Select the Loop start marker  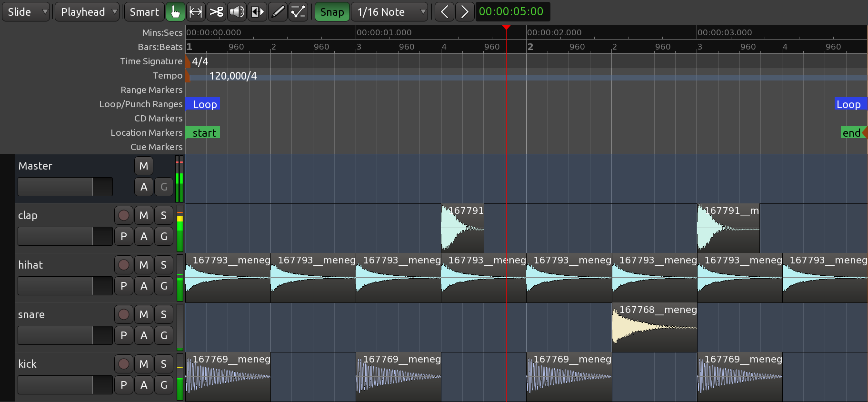pos(203,104)
